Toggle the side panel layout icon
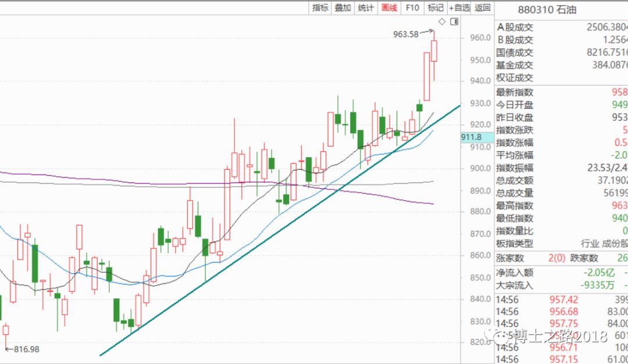Screen dimensions: 628x364 (454, 22)
